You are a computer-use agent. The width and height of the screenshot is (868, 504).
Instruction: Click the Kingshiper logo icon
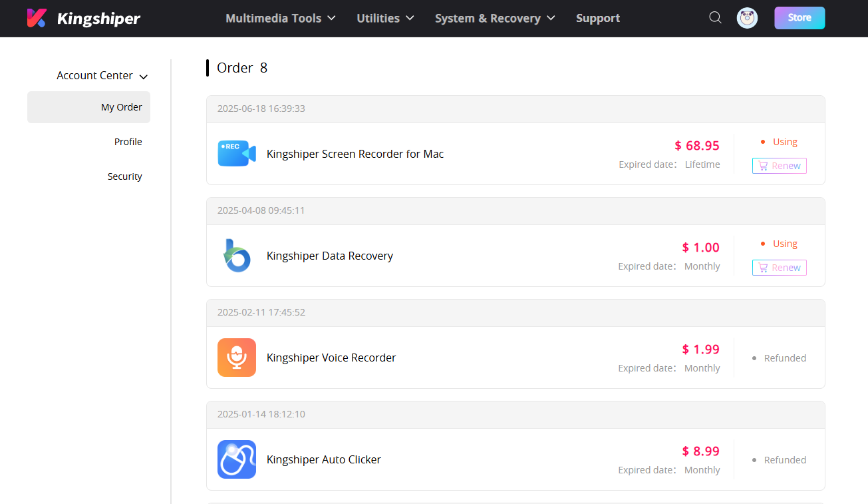tap(37, 18)
